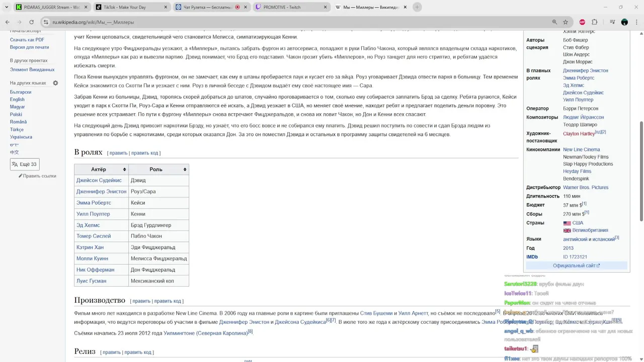Screen dimensions: 644x362
Task: Switch to the PROMOTIVE Twitch tab
Action: tap(290, 7)
